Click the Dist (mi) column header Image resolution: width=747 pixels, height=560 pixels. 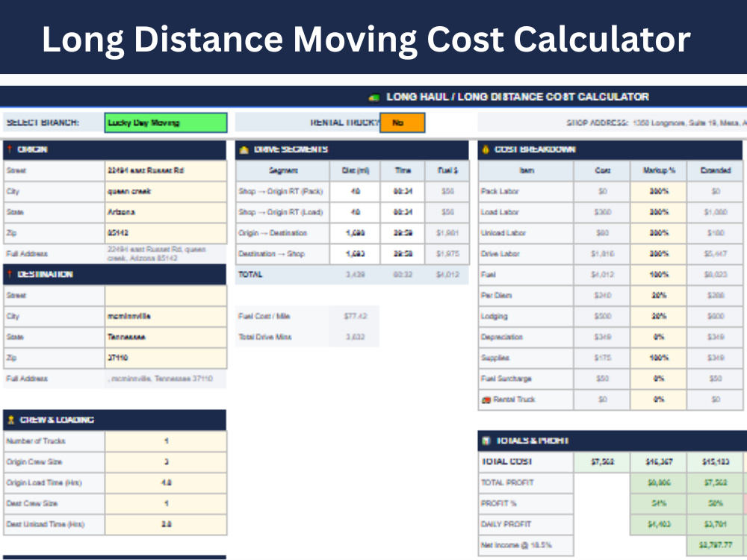[x=356, y=170]
